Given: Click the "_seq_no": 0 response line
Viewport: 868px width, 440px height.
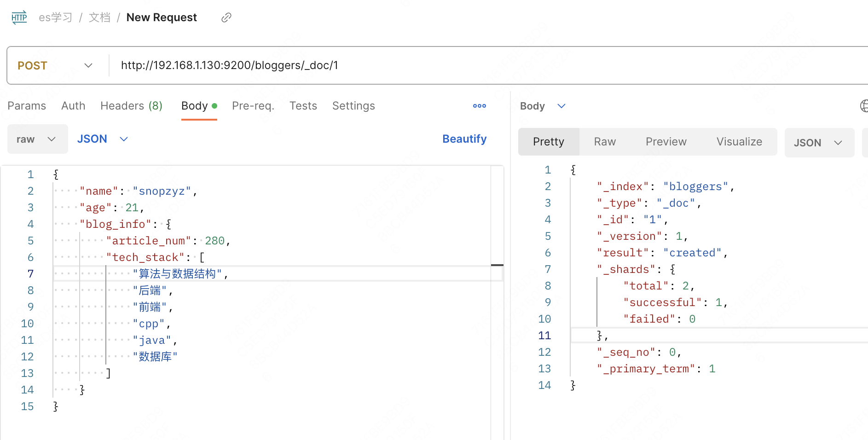Looking at the screenshot, I should click(639, 352).
